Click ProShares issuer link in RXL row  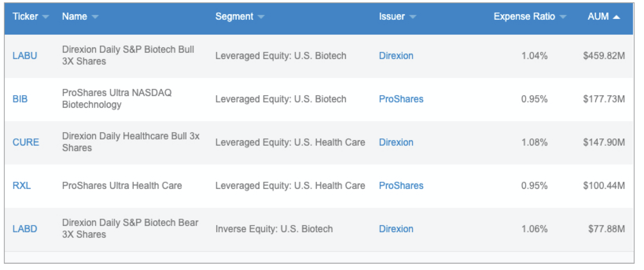401,186
